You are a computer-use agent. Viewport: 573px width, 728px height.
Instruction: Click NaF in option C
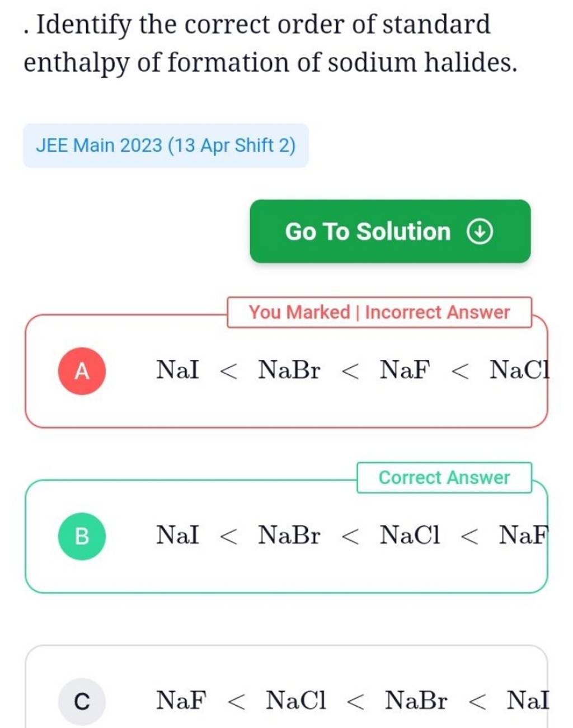coord(181,701)
